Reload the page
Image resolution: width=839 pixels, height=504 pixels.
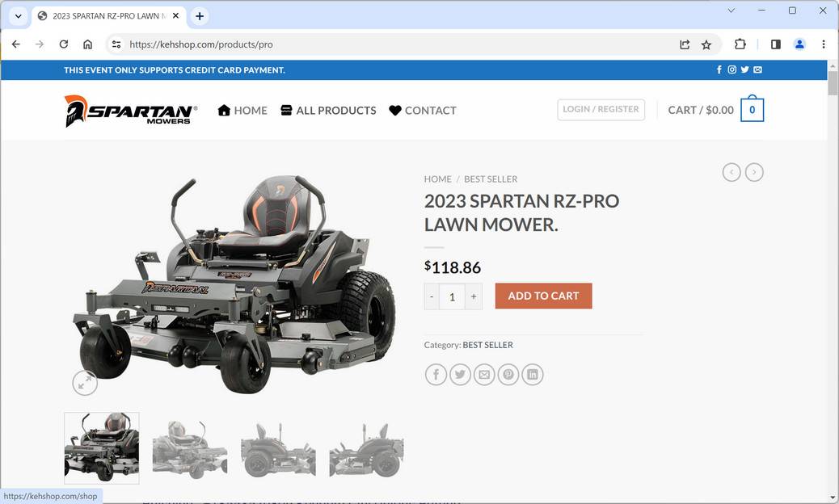(x=64, y=44)
